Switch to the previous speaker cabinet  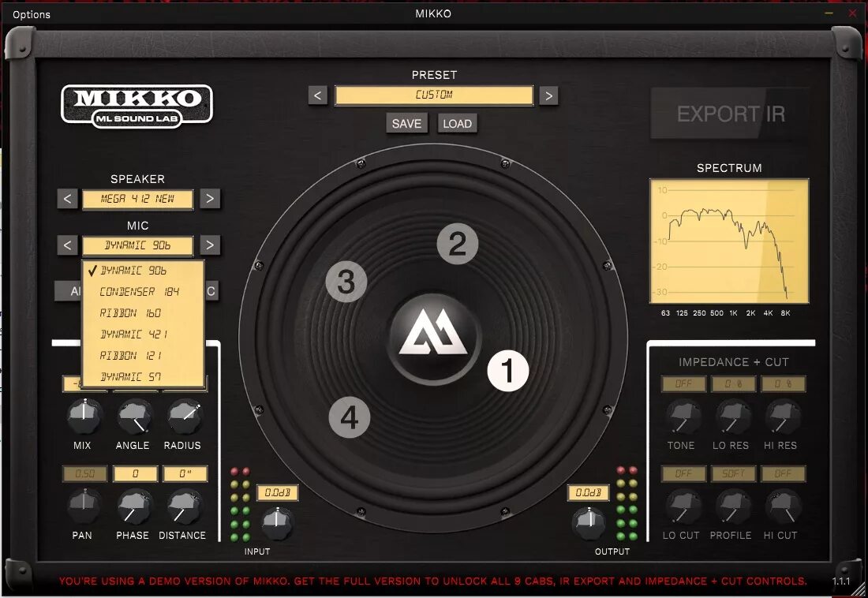click(67, 199)
